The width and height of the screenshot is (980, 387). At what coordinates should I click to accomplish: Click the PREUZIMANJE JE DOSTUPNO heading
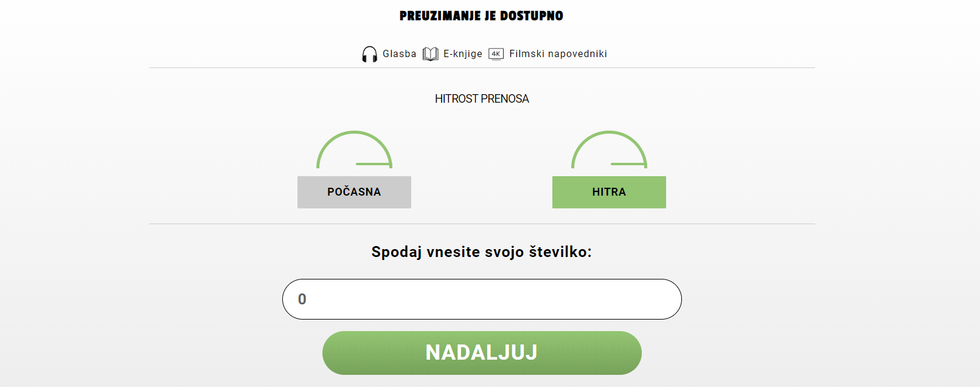[481, 16]
